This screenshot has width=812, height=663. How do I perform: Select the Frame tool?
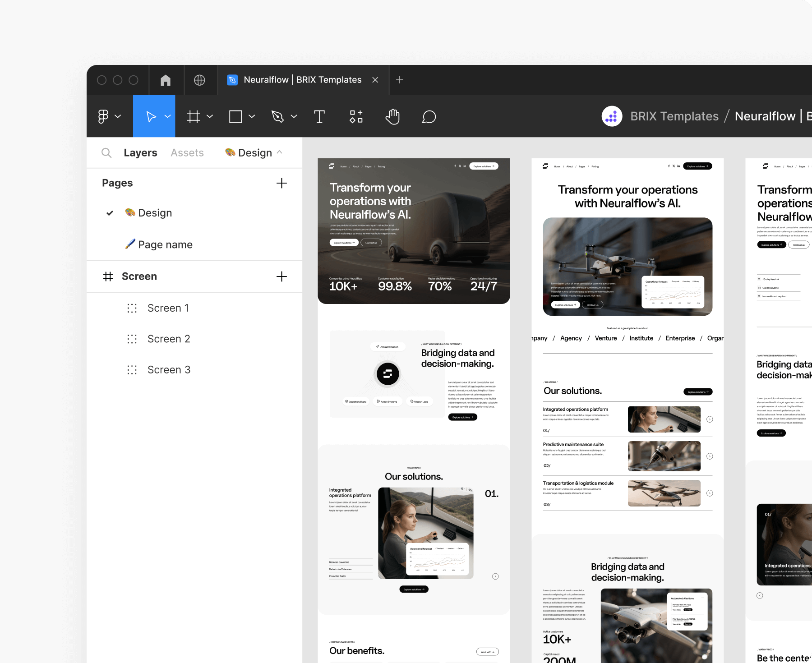coord(194,116)
